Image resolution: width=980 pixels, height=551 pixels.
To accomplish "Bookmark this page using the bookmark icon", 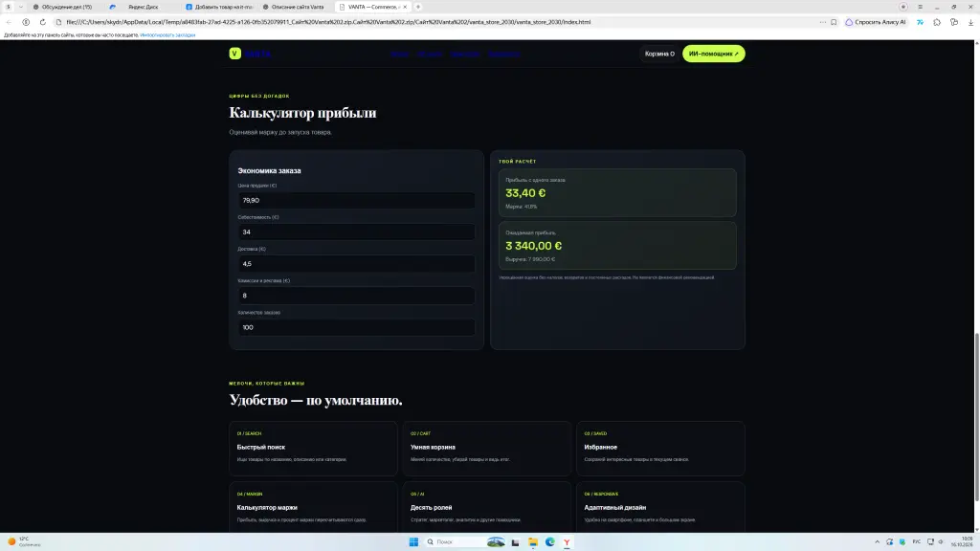I will (x=834, y=22).
